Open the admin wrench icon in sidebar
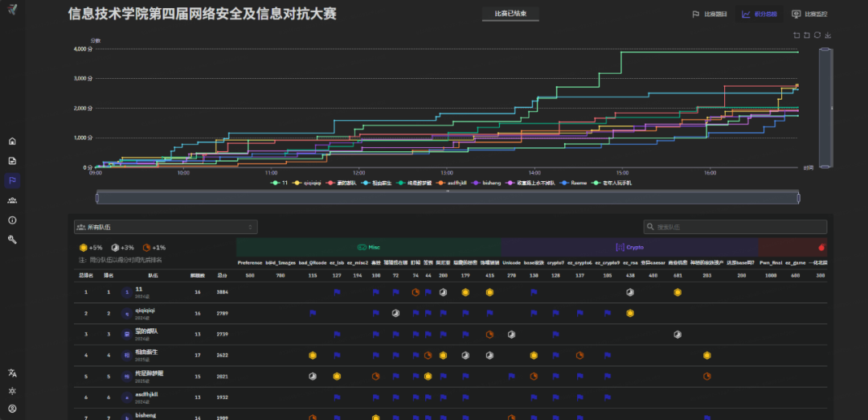 [x=12, y=239]
